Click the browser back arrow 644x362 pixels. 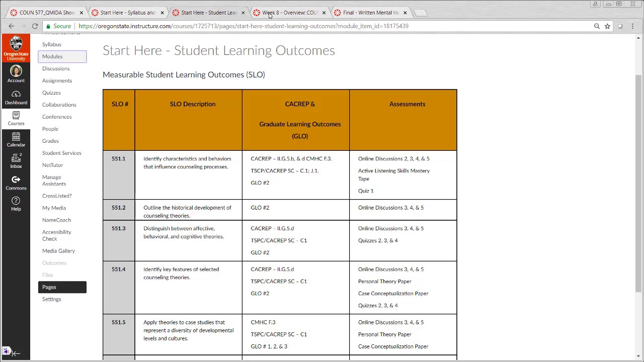11,26
